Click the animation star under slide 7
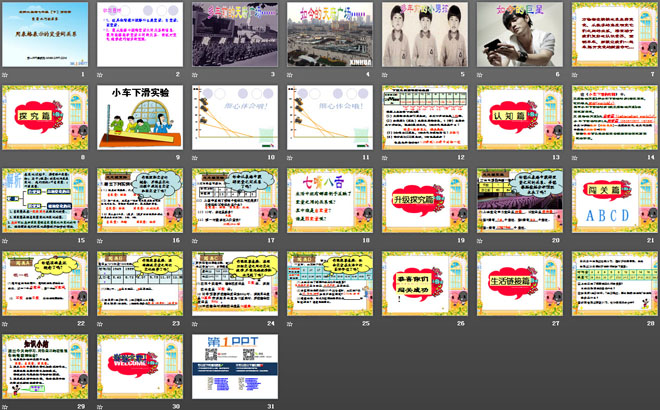 coord(575,75)
